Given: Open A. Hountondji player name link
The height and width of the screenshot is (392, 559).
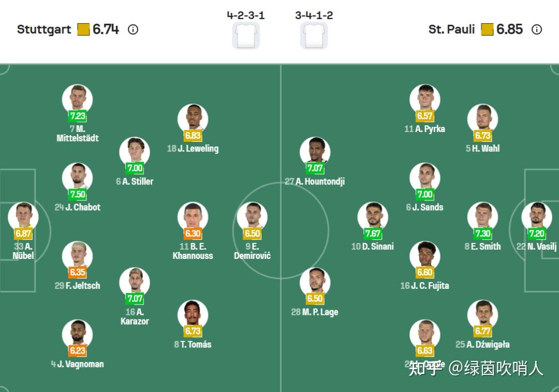Looking at the screenshot, I should tap(315, 181).
